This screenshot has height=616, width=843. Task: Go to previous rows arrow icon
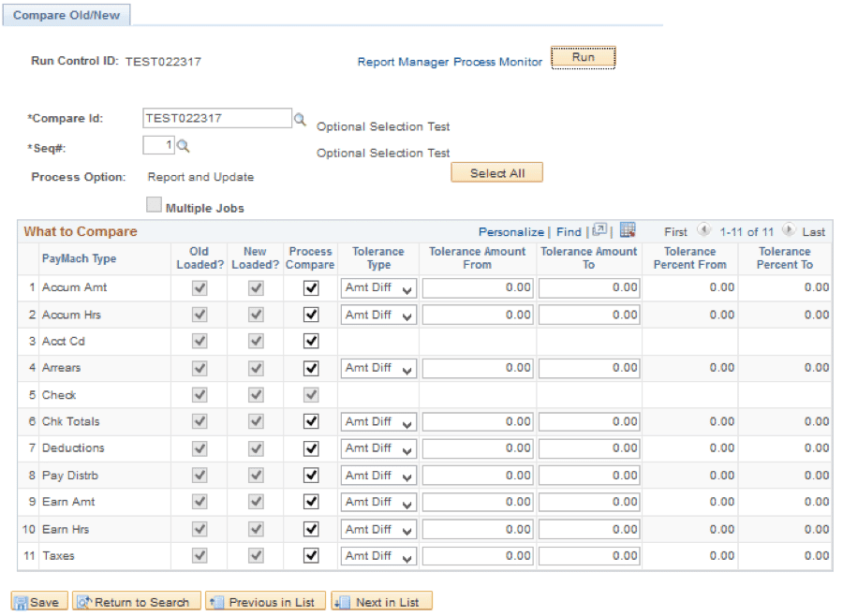pyautogui.click(x=703, y=230)
